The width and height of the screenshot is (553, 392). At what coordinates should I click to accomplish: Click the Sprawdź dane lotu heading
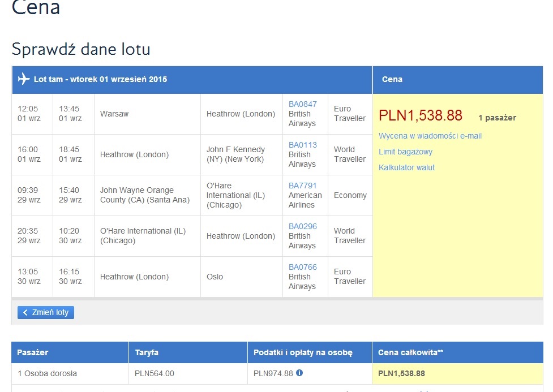tap(81, 49)
